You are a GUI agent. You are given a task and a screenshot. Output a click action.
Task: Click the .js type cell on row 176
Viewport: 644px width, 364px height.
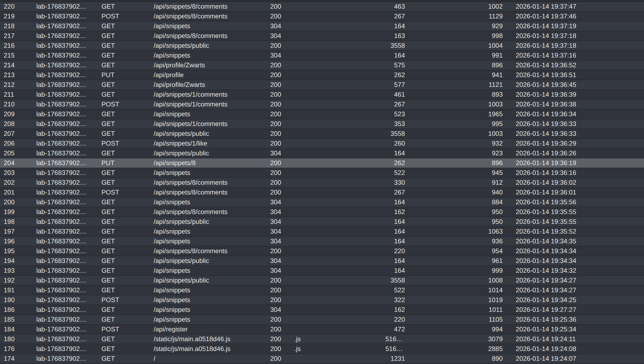pos(297,349)
